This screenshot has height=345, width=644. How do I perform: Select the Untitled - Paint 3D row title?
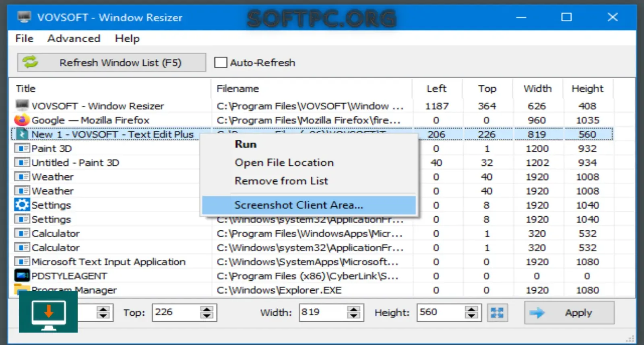(x=75, y=162)
